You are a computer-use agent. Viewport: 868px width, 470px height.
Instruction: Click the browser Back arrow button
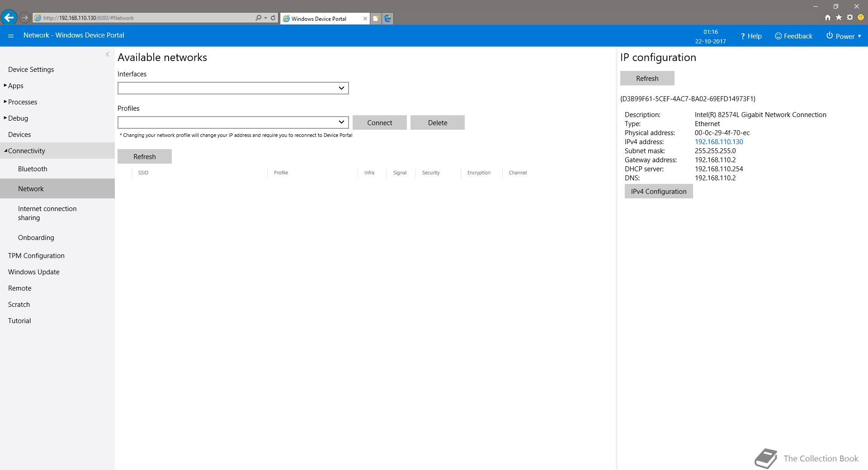pos(9,18)
